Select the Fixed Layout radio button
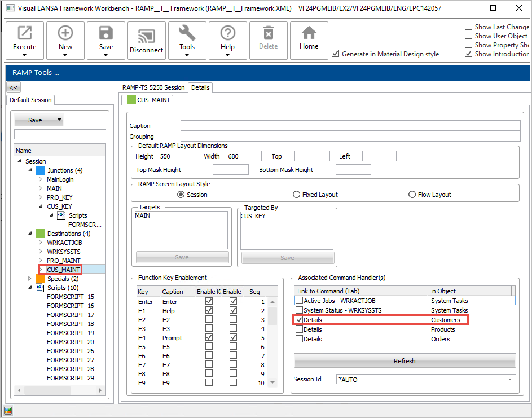This screenshot has height=418, width=532. 296,195
